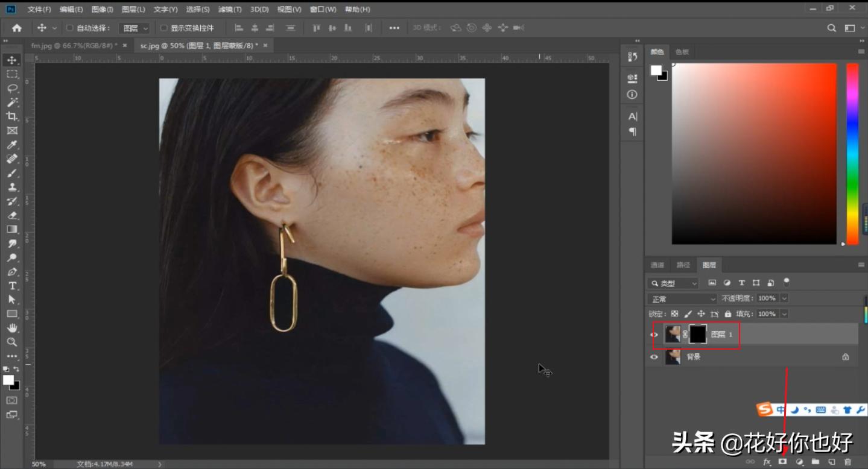The image size is (868, 469).
Task: Open the 正常 blend mode dropdown
Action: coord(682,299)
